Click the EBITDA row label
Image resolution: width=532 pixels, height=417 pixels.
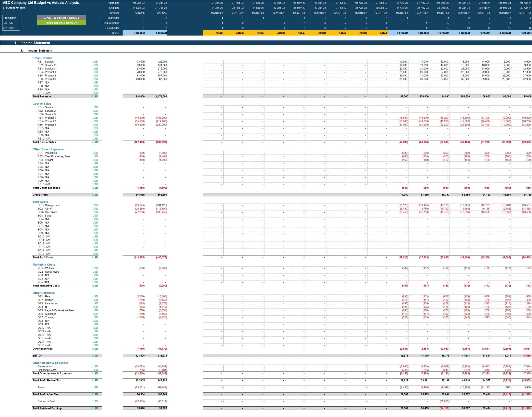point(37,356)
